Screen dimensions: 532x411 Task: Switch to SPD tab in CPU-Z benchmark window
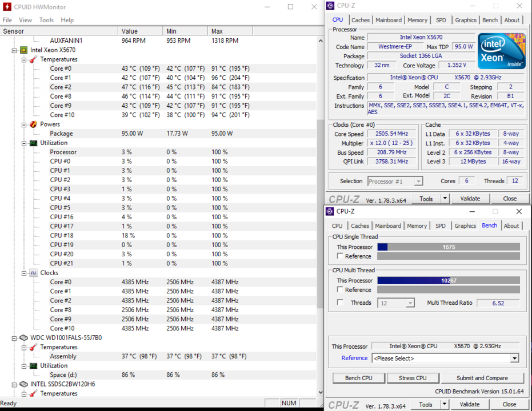coord(441,225)
